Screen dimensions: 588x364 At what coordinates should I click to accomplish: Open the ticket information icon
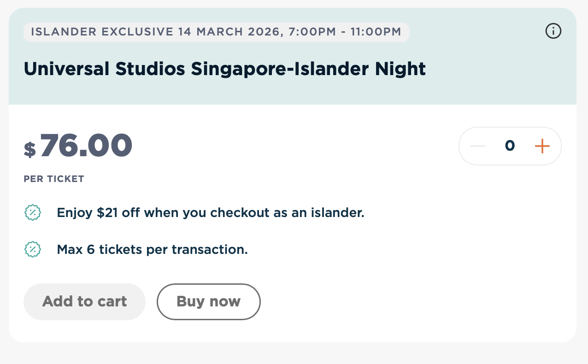click(x=553, y=31)
